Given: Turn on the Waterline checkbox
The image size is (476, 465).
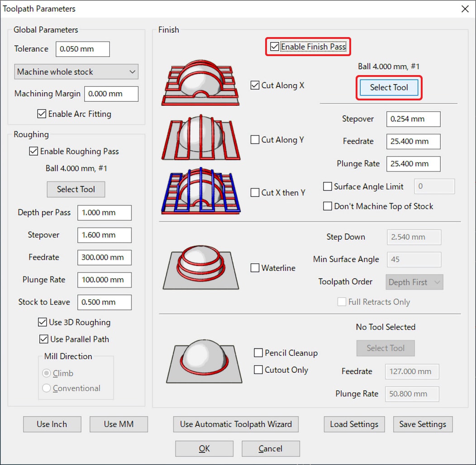Looking at the screenshot, I should pos(255,268).
